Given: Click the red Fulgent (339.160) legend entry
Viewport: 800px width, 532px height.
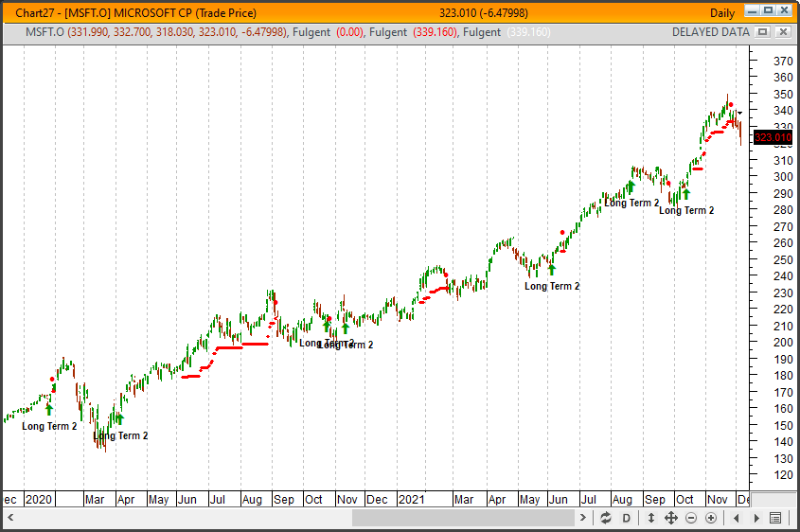Looking at the screenshot, I should (414, 32).
